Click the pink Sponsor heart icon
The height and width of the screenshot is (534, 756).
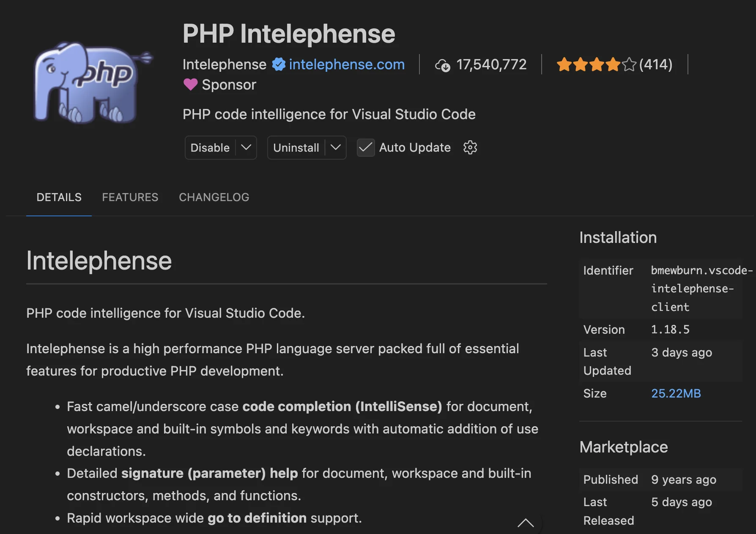191,84
